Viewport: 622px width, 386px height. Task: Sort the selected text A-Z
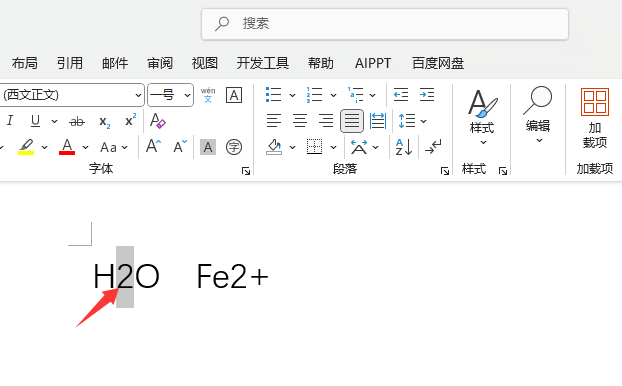pos(404,147)
